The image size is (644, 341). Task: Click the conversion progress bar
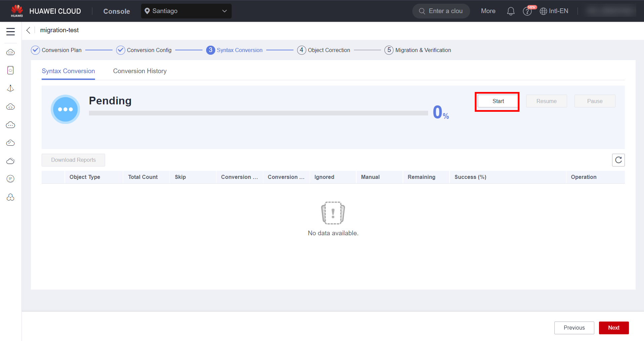pyautogui.click(x=258, y=113)
